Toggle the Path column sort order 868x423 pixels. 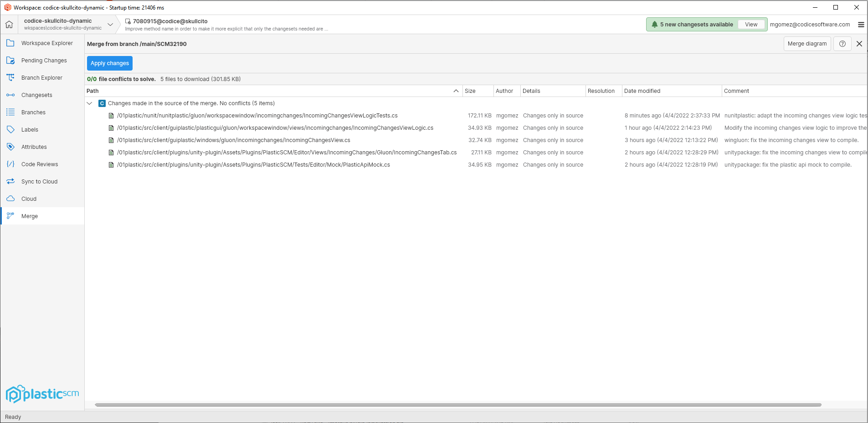pos(455,91)
